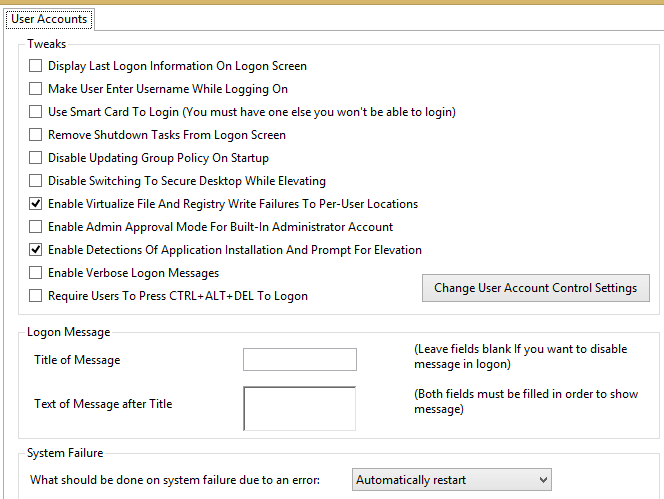Check Require Users To Press CTRL+ALT+DEL
Screen dimensions: 664x499
point(36,296)
